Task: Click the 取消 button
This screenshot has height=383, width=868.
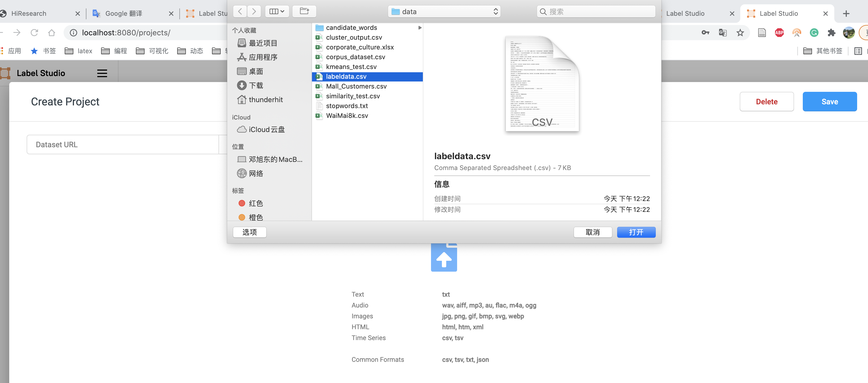Action: (592, 232)
